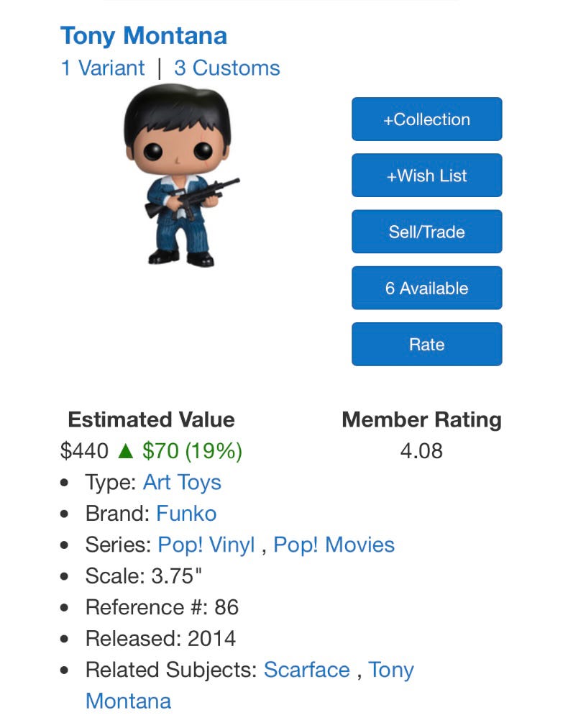This screenshot has width=568, height=728.
Task: Open the Scarface related subject
Action: [x=307, y=670]
